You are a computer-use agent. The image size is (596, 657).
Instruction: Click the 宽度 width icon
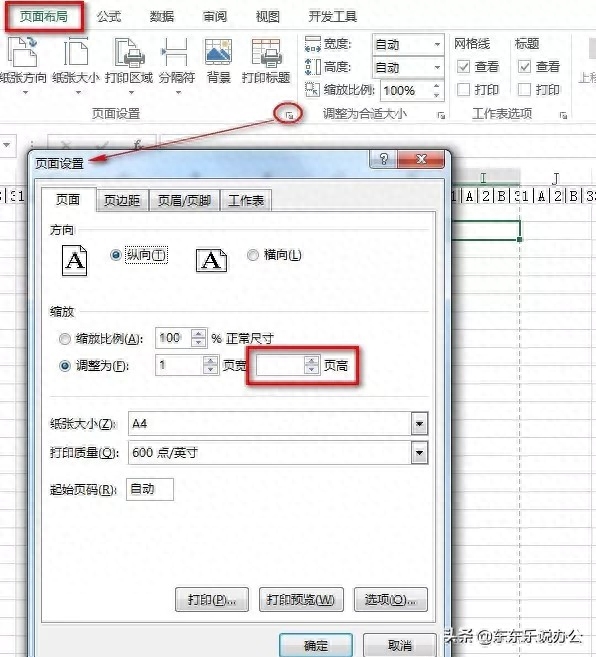pyautogui.click(x=313, y=44)
